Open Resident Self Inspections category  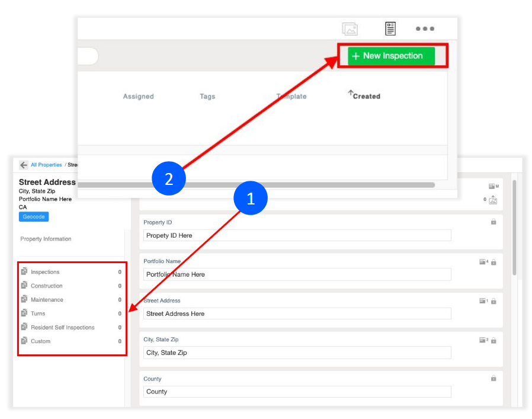click(62, 327)
